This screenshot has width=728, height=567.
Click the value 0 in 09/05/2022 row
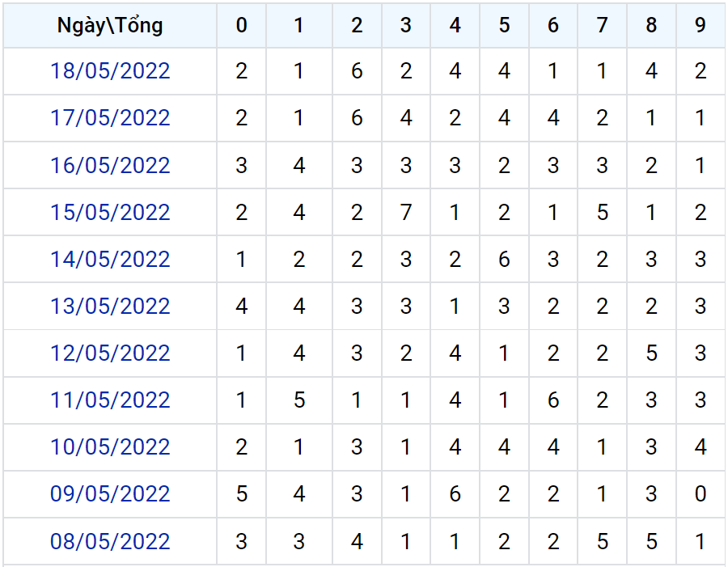tap(700, 493)
